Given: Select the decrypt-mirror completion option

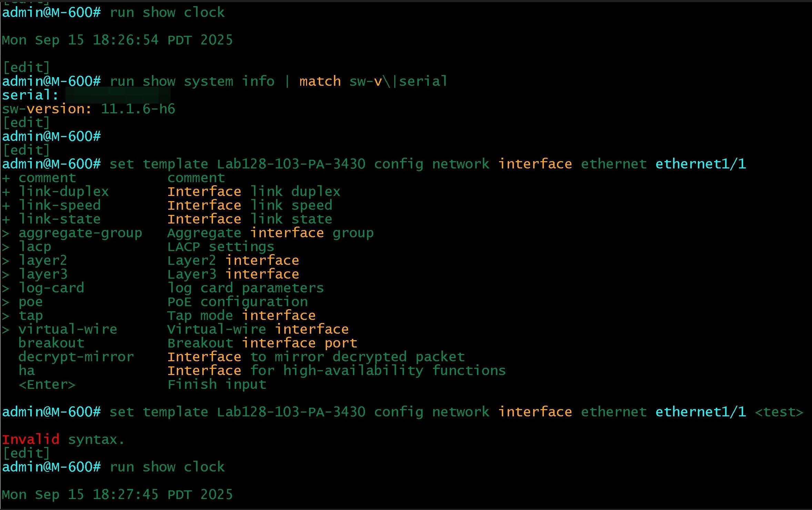Looking at the screenshot, I should [76, 357].
